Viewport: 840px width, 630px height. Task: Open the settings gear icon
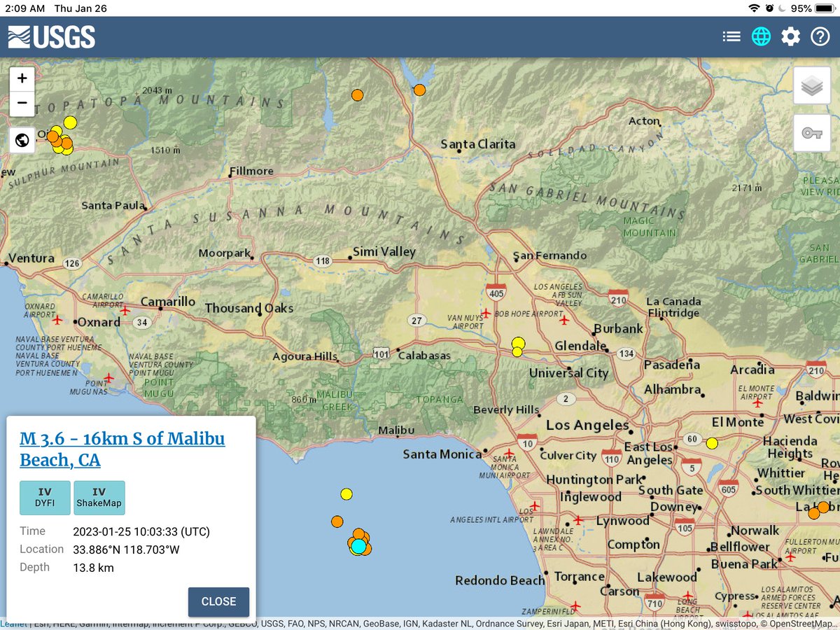790,36
